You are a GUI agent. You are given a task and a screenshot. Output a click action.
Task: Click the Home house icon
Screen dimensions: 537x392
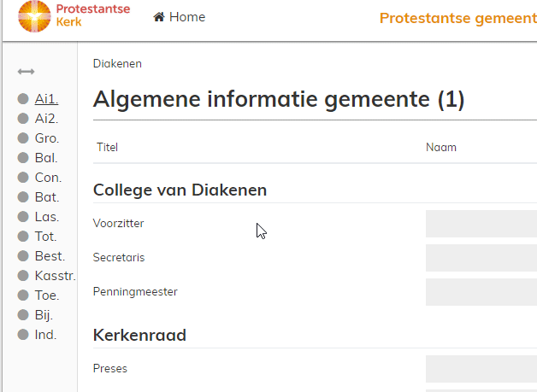coord(158,17)
